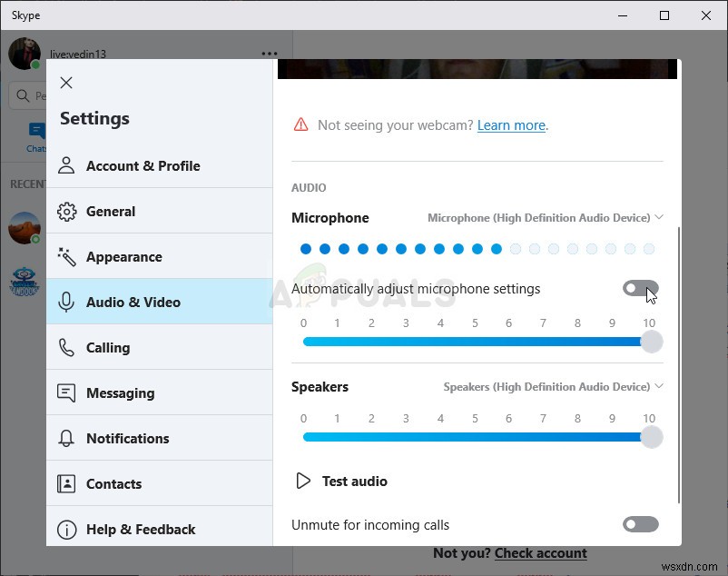This screenshot has height=576, width=728.
Task: Open General settings via the gear icon
Action: point(65,211)
